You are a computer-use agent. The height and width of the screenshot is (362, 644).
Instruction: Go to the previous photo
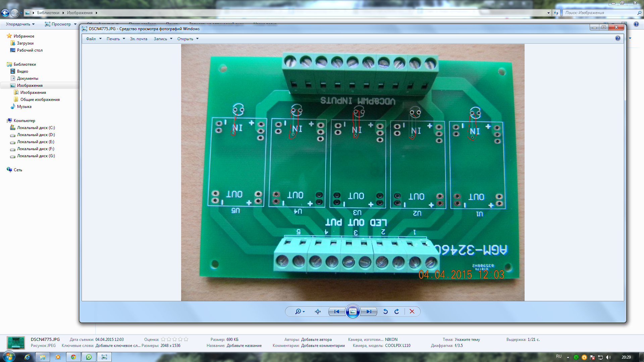click(337, 311)
